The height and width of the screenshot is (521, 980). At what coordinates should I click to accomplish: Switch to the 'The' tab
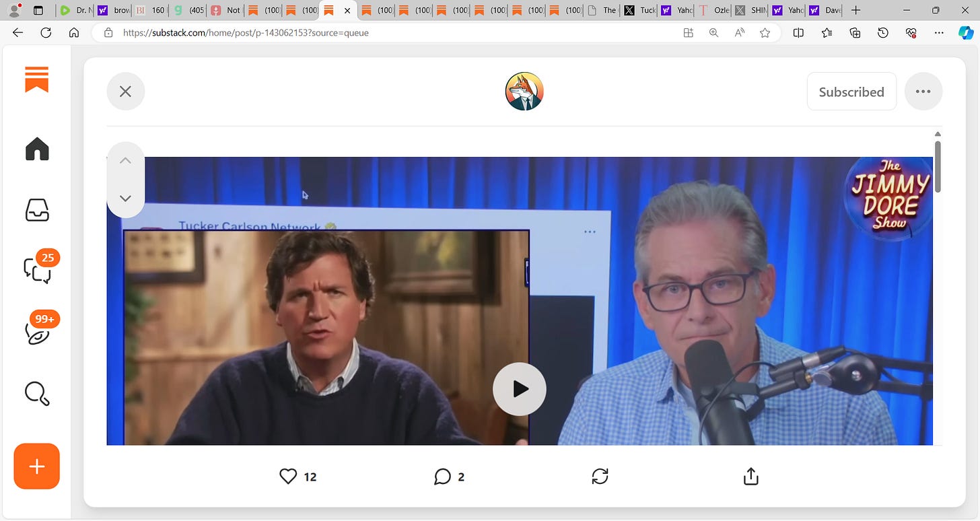coord(602,10)
